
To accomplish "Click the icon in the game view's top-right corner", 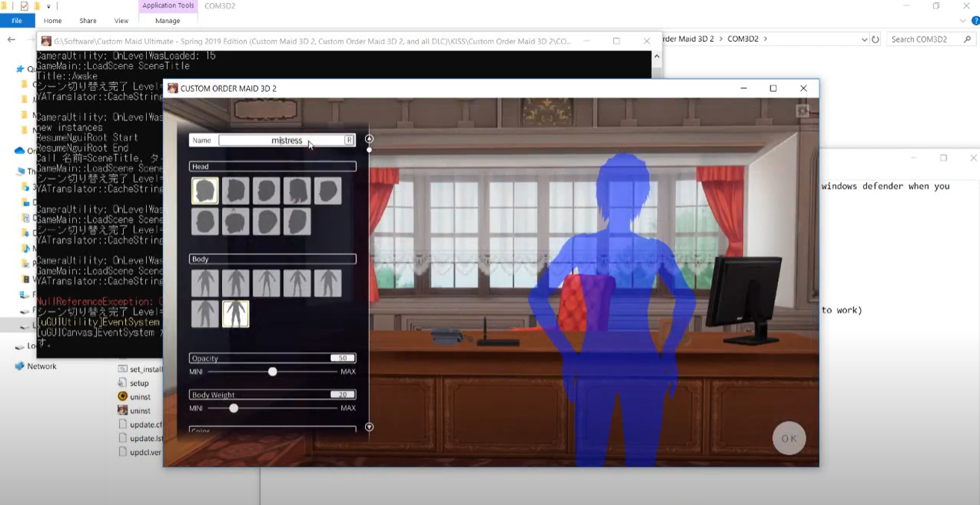I will tap(802, 111).
